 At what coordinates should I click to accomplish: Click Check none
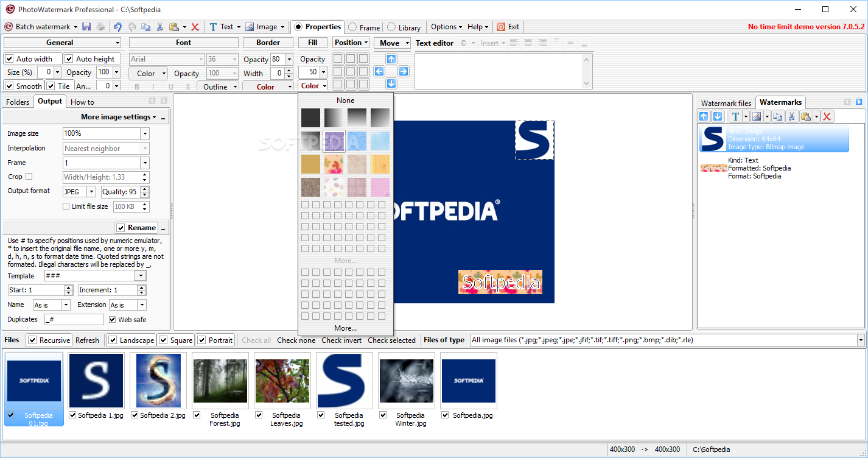coord(296,340)
